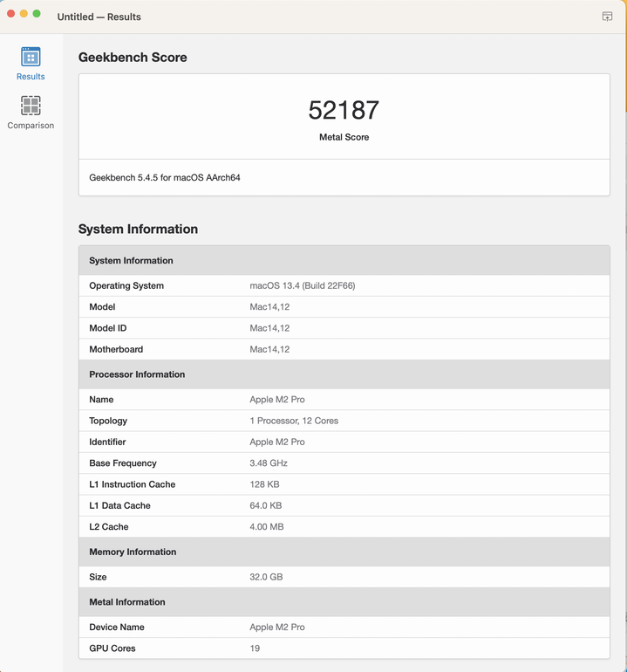627x672 pixels.
Task: Switch to the Comparison sidebar view
Action: pyautogui.click(x=31, y=113)
